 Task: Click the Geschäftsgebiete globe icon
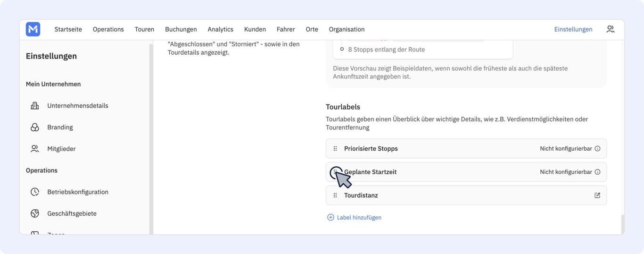(35, 213)
